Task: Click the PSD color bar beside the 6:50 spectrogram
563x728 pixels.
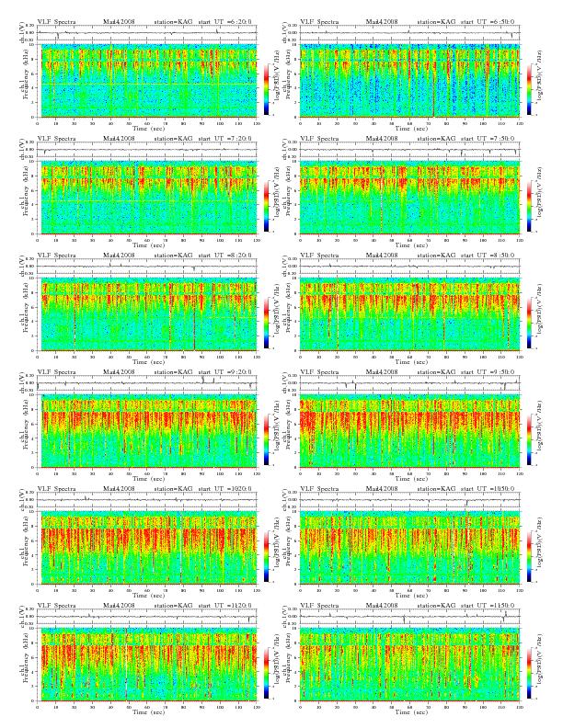Action: point(530,89)
